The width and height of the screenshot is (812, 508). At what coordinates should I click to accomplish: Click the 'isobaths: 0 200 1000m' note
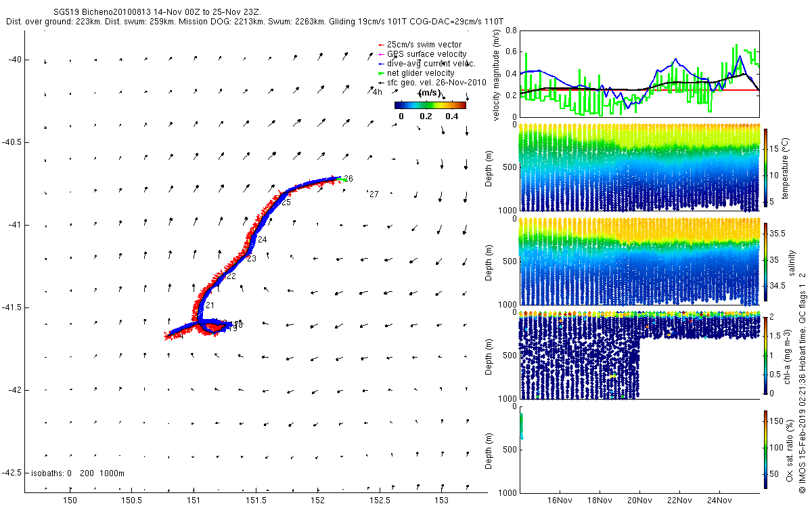click(77, 473)
